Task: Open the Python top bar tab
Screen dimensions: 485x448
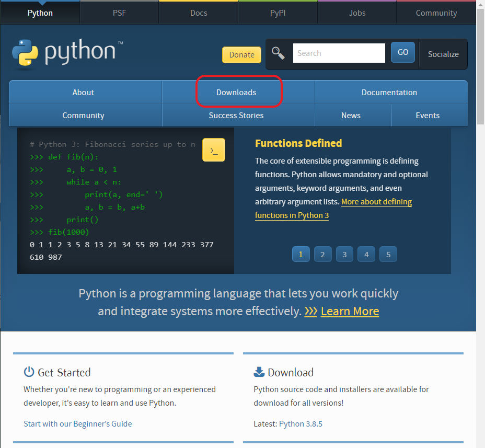Action: pyautogui.click(x=40, y=13)
